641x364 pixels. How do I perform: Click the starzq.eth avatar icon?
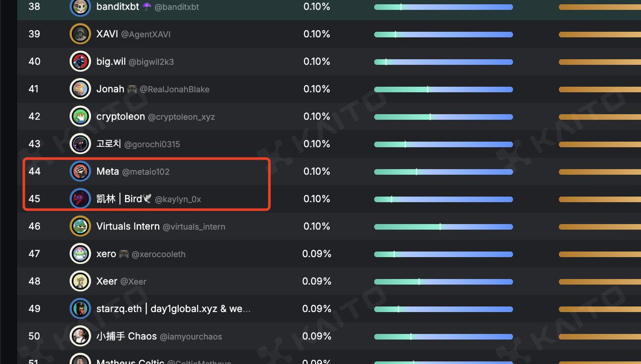(80, 308)
